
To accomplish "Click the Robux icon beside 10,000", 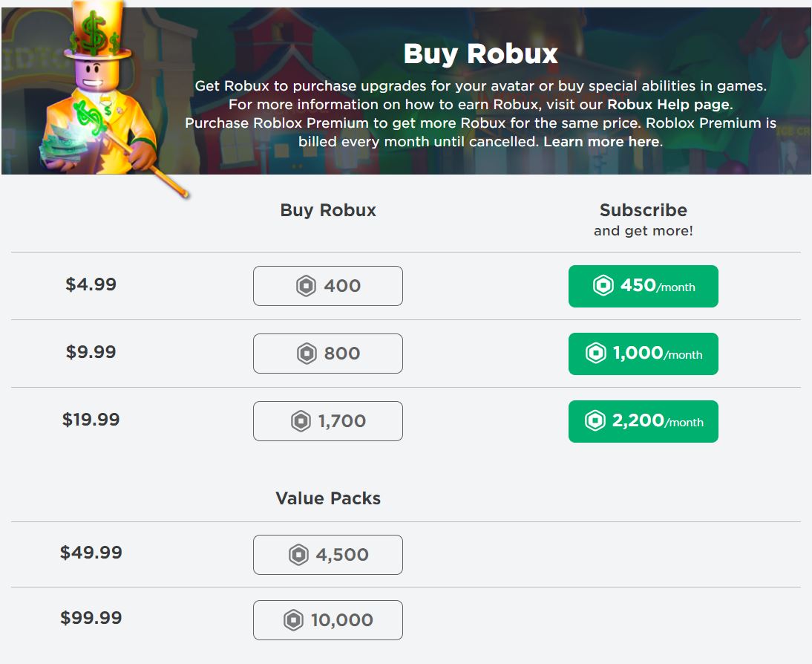I will tap(294, 620).
